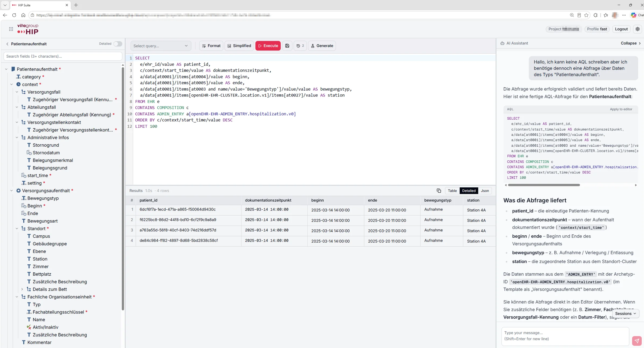Open browser zoom magnifier icon
The width and height of the screenshot is (644, 348).
click(x=572, y=15)
